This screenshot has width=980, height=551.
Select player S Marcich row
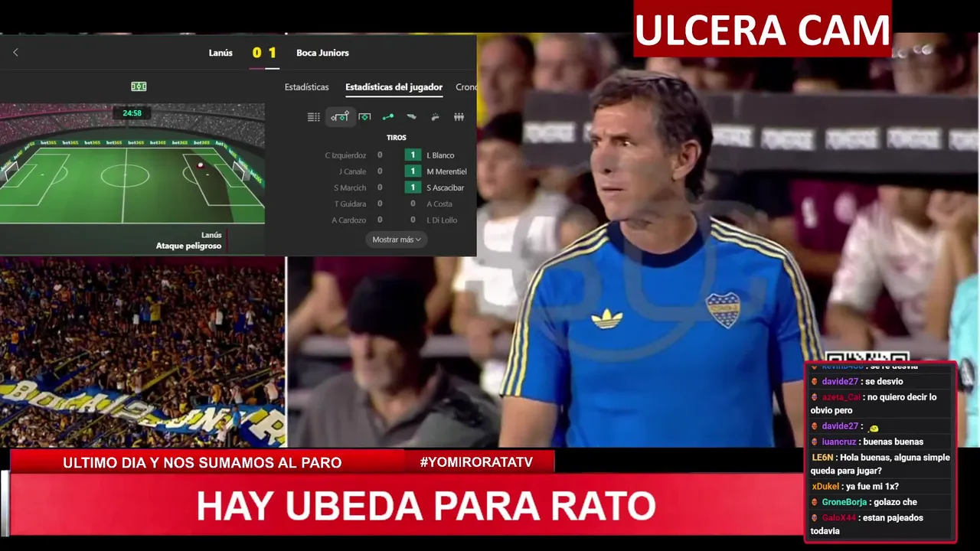(x=358, y=187)
